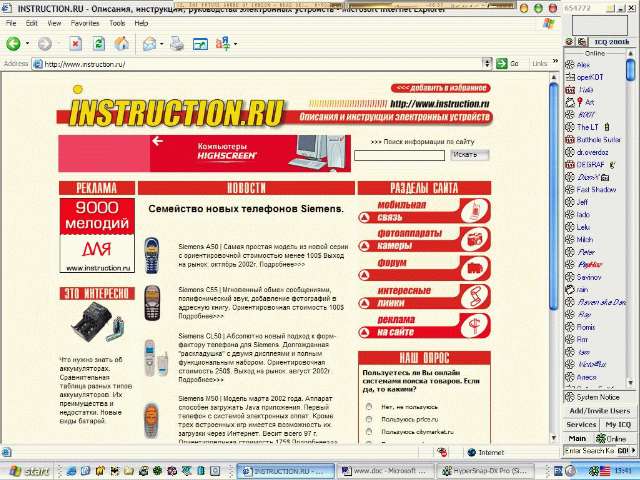Click the 'Искать' search button
The width and height of the screenshot is (640, 480).
(x=465, y=155)
